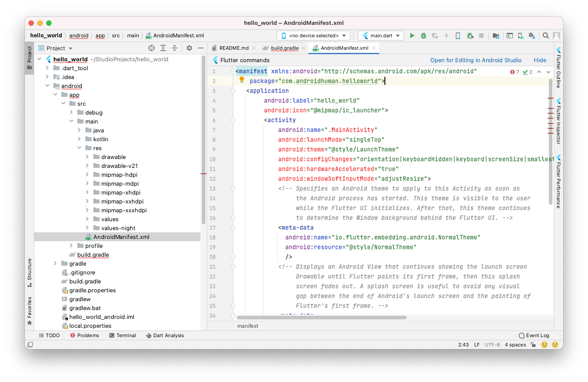The height and width of the screenshot is (382, 588).
Task: Click the Hide link in Flutter commands bar
Action: point(540,60)
